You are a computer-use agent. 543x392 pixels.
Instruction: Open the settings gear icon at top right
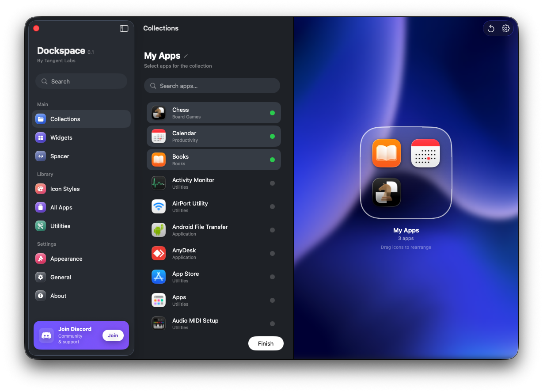506,29
